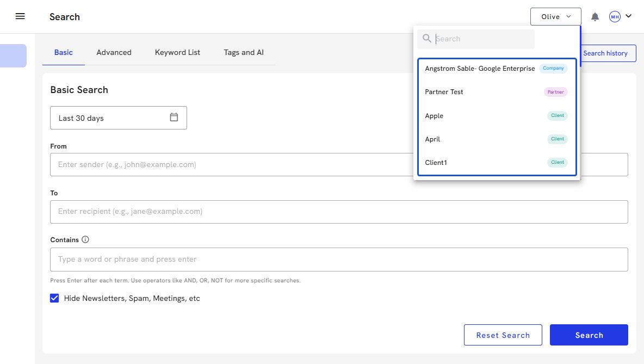The width and height of the screenshot is (644, 364).
Task: Click the calendar icon in date field
Action: 174,118
